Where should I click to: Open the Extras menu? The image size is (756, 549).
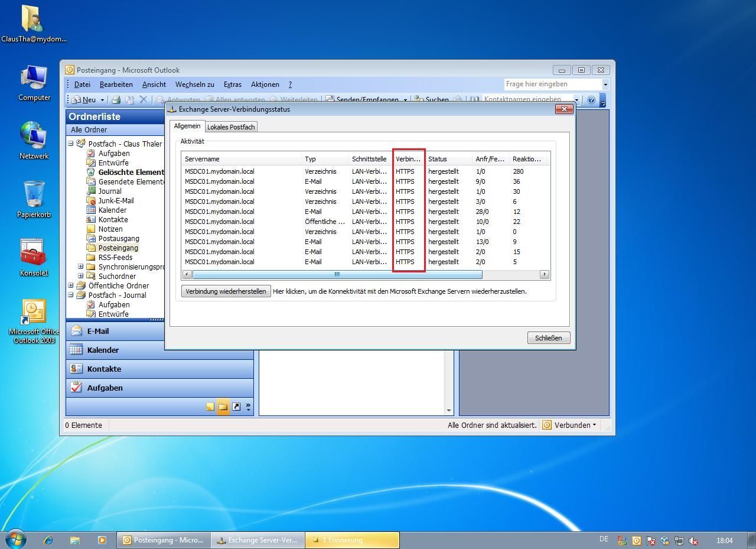(232, 85)
